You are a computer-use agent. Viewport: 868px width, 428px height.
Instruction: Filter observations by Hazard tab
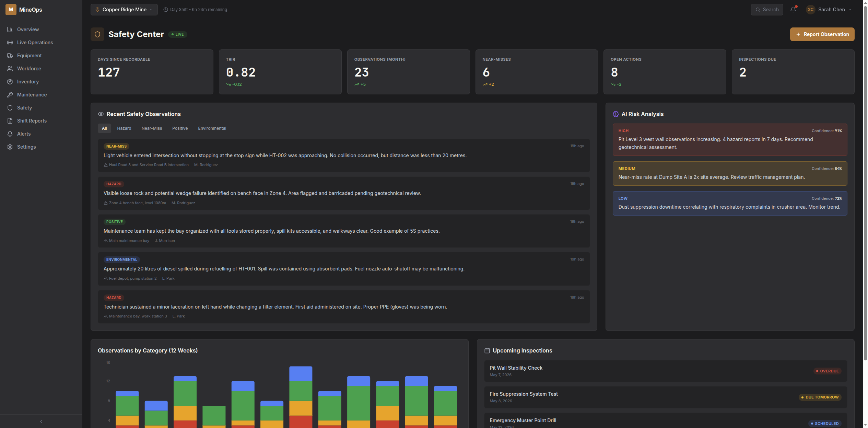click(x=124, y=128)
